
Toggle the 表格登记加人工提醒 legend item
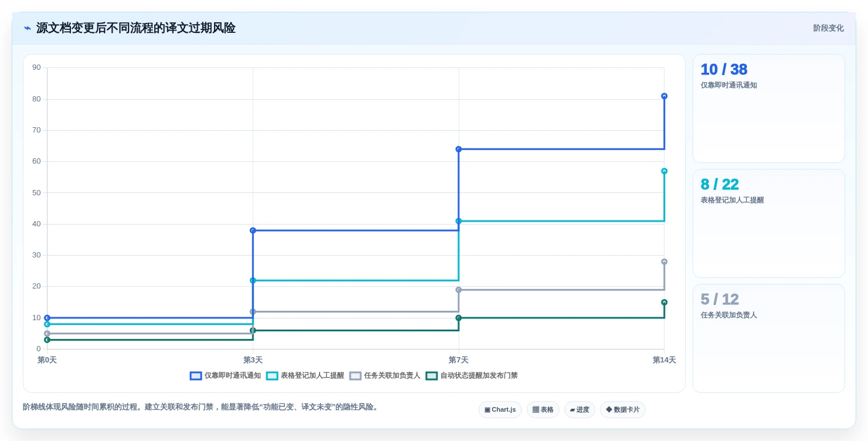(305, 376)
